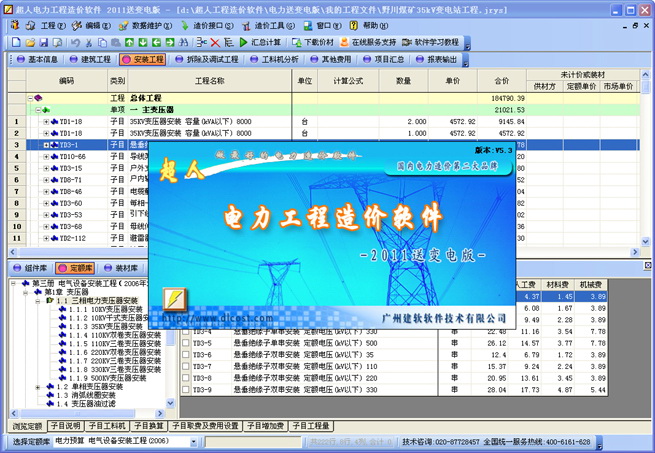Switch to the 报表输出 section

[x=437, y=59]
